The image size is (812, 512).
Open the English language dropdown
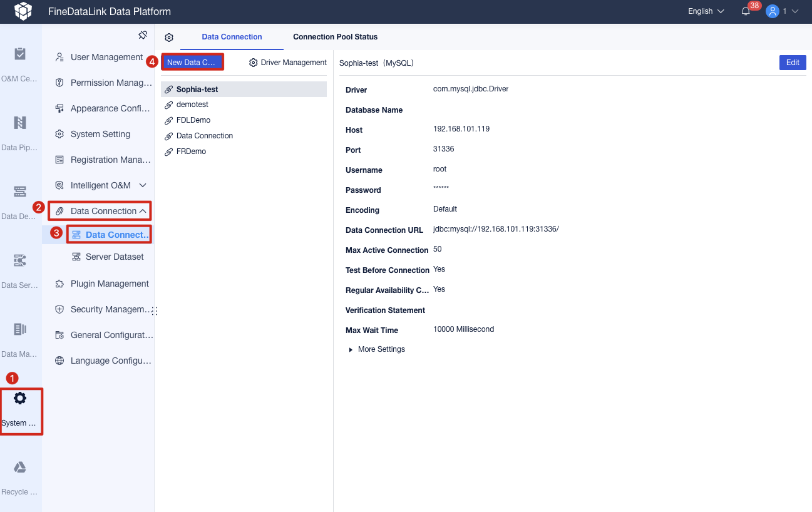(x=704, y=11)
